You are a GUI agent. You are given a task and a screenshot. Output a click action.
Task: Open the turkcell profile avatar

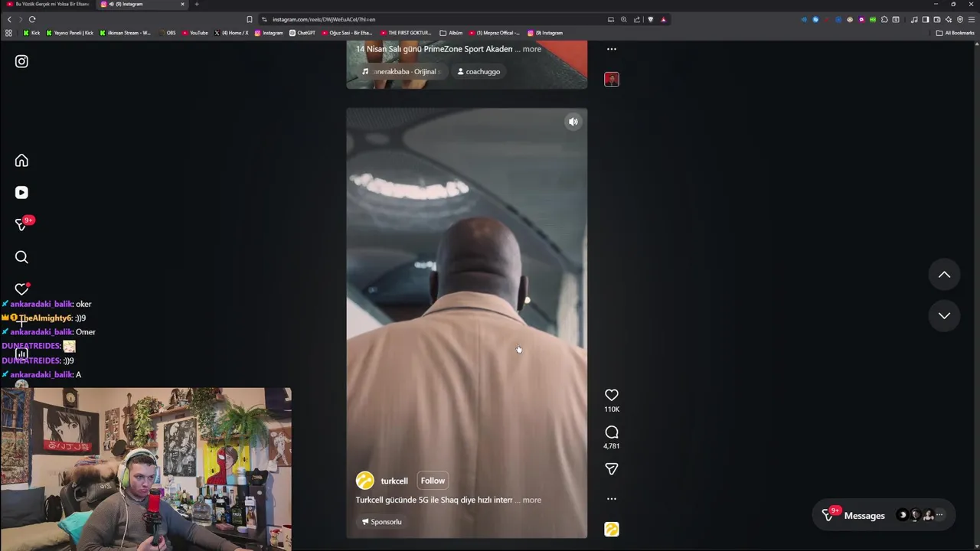click(x=364, y=481)
